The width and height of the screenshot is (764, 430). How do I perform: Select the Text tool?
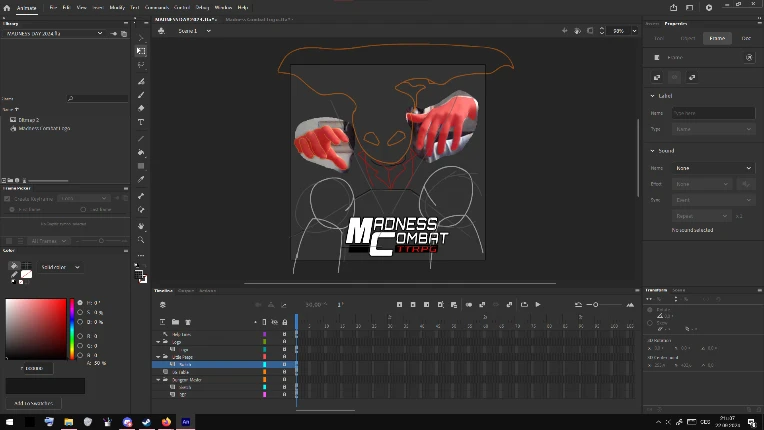[141, 122]
